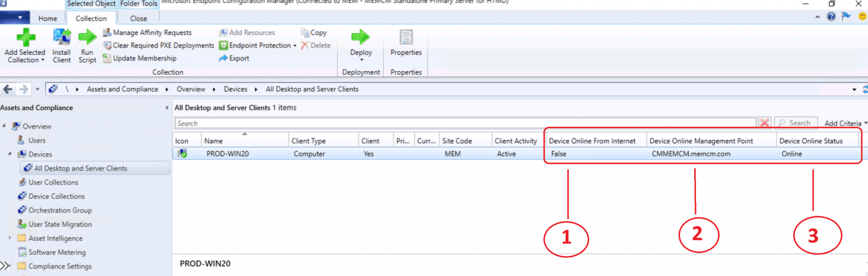
Task: Click the CMMEMCM.memcm.com cell
Action: point(691,154)
